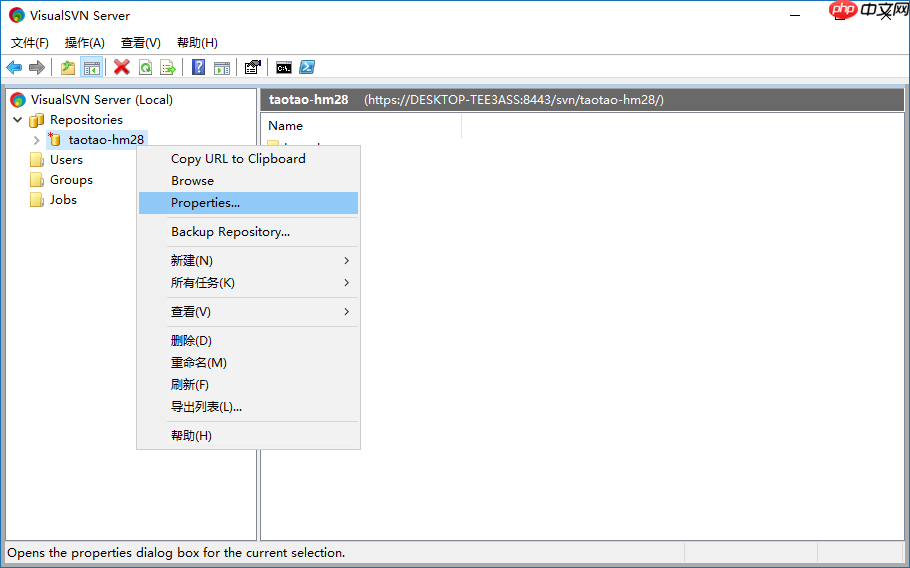910x568 pixels.
Task: Choose Copy URL to Clipboard
Action: coord(248,158)
